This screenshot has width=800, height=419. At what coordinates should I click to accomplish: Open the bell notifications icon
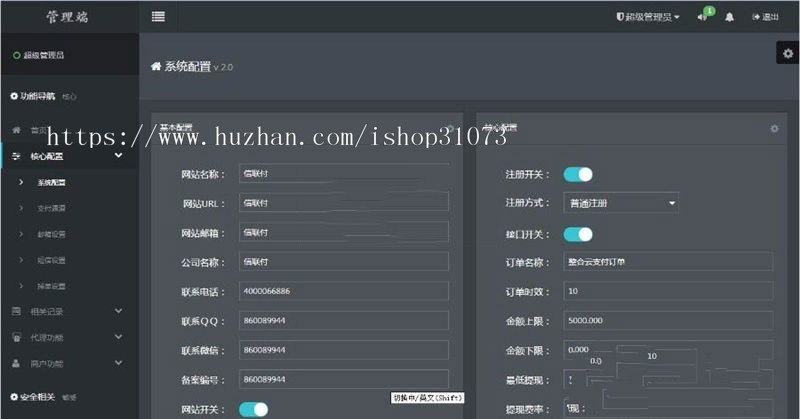coord(730,17)
